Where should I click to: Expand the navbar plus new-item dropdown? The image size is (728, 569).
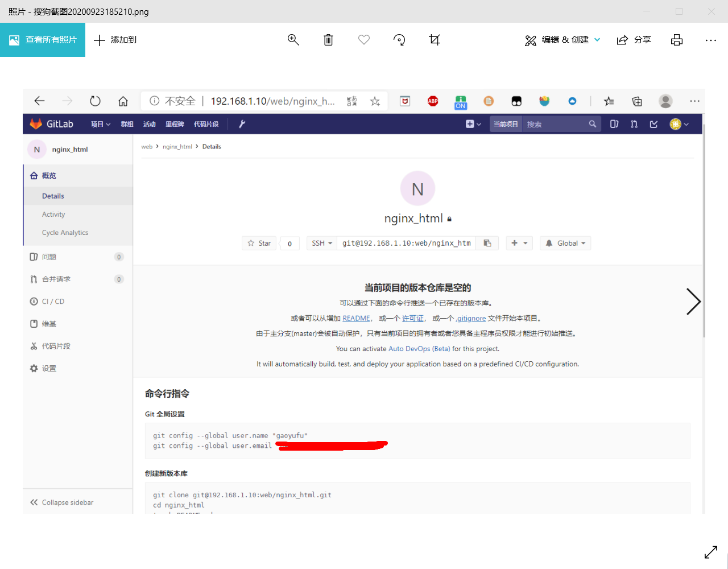point(473,124)
